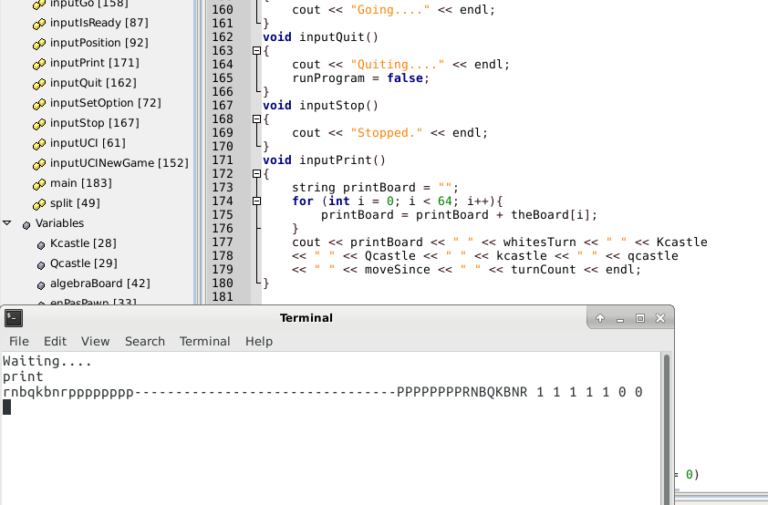
Task: Fold the inputQuit function body
Action: point(256,51)
